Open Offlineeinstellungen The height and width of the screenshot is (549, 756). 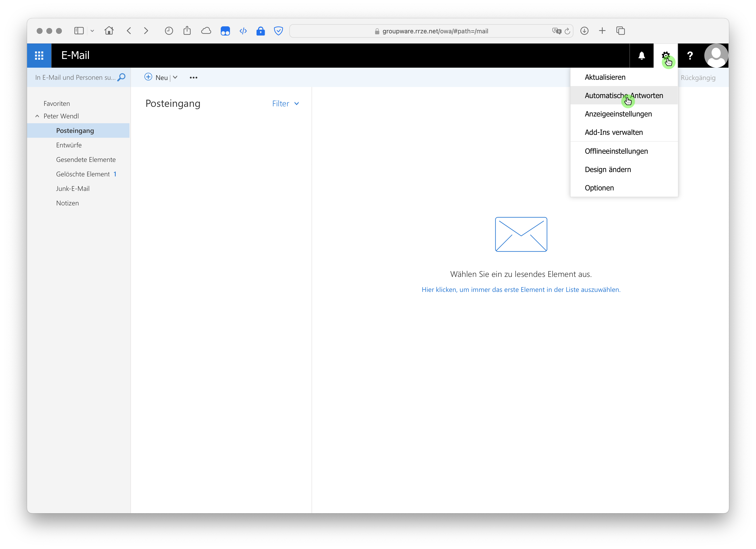[x=624, y=151]
